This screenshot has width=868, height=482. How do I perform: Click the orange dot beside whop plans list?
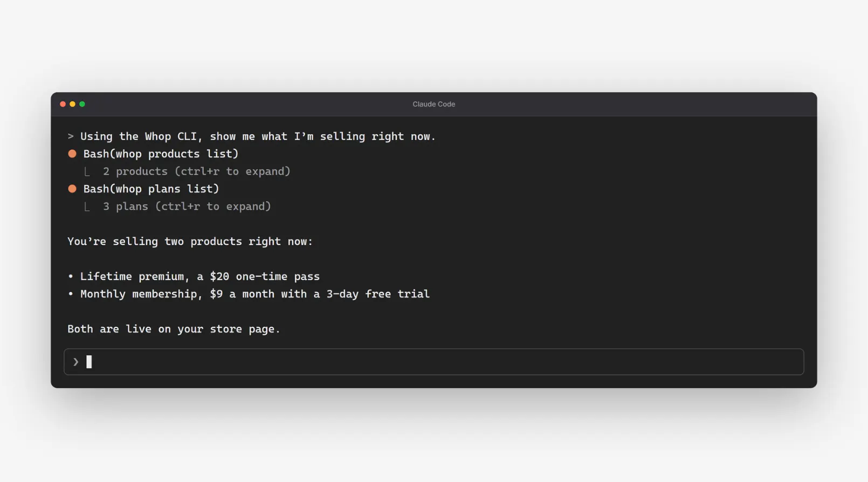click(72, 189)
